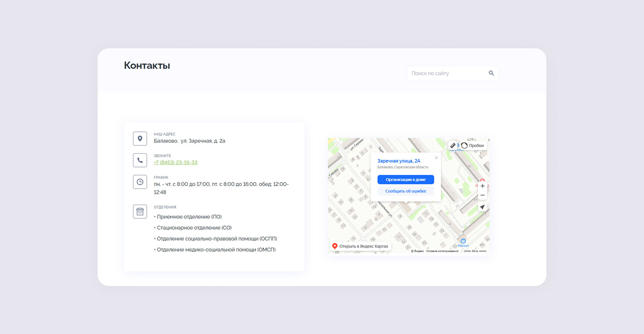The width and height of the screenshot is (644, 334).
Task: Zoom in the map with plus
Action: pyautogui.click(x=482, y=186)
